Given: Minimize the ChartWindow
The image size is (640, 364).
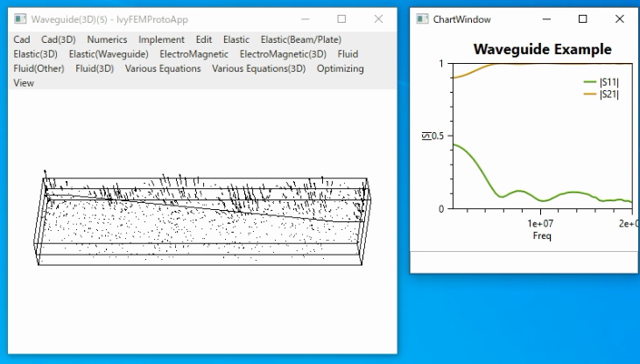Looking at the screenshot, I should pos(546,18).
